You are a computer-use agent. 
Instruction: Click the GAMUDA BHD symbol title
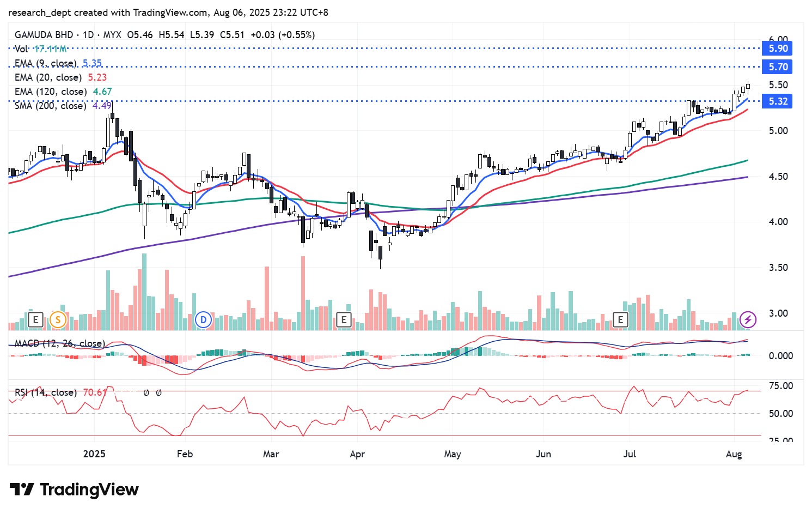click(44, 35)
